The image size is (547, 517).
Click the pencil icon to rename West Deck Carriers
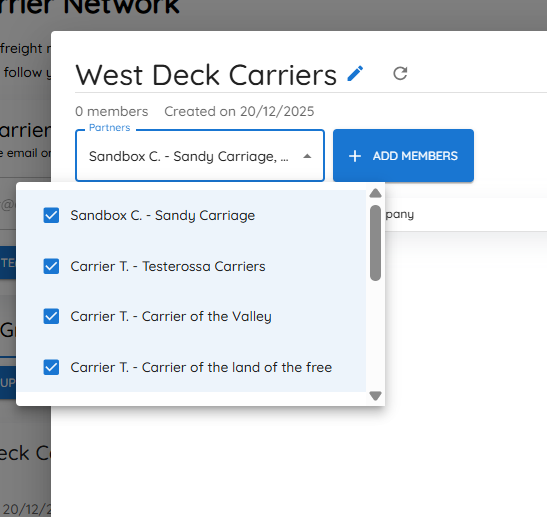355,74
